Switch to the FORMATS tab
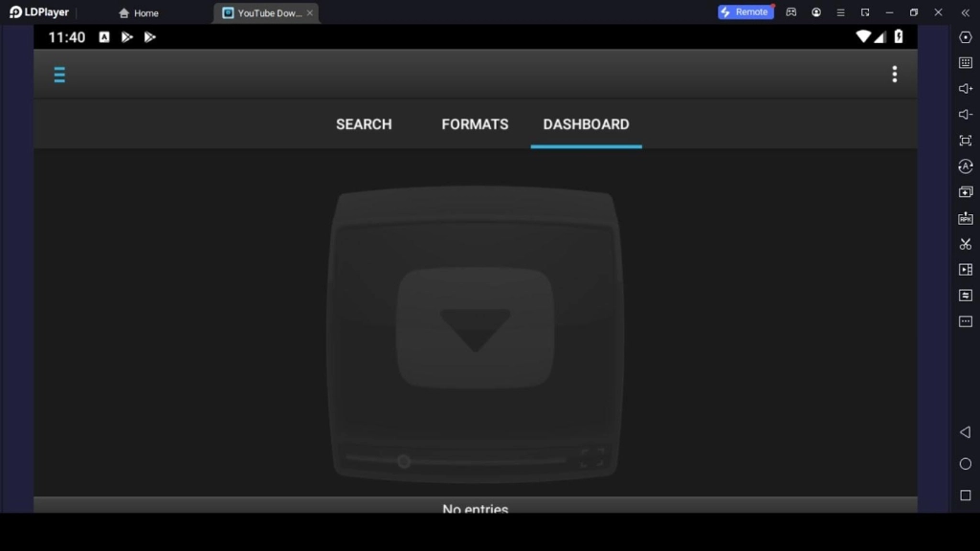The image size is (980, 551). tap(475, 124)
